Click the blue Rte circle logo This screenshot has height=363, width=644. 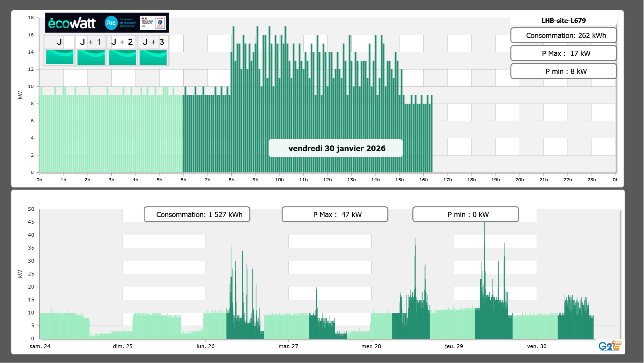pos(111,23)
